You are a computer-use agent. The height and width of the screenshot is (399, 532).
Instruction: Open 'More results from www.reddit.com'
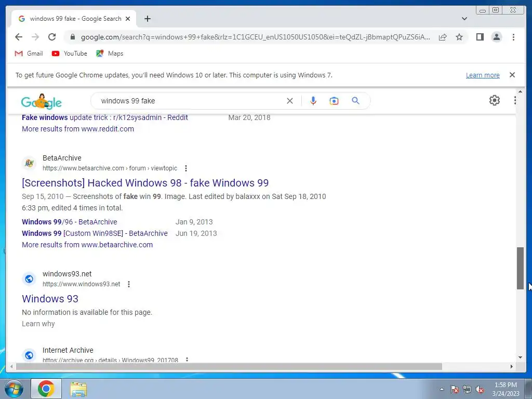78,129
